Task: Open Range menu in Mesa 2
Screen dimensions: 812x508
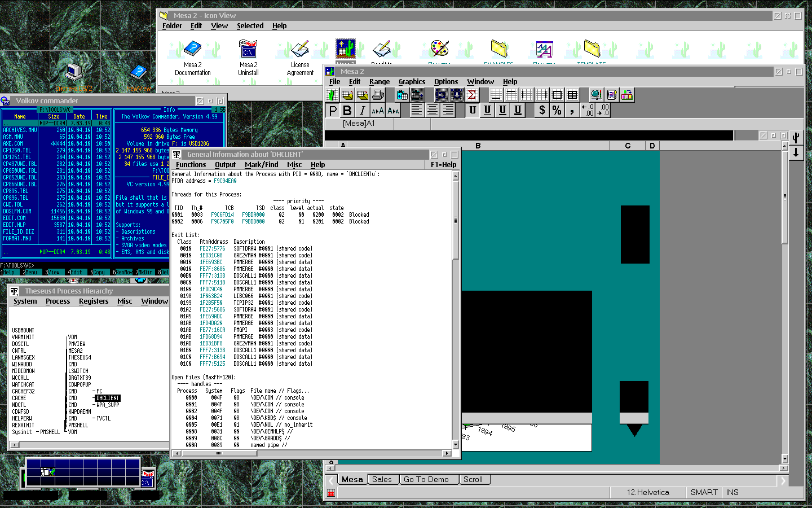Action: [x=379, y=82]
